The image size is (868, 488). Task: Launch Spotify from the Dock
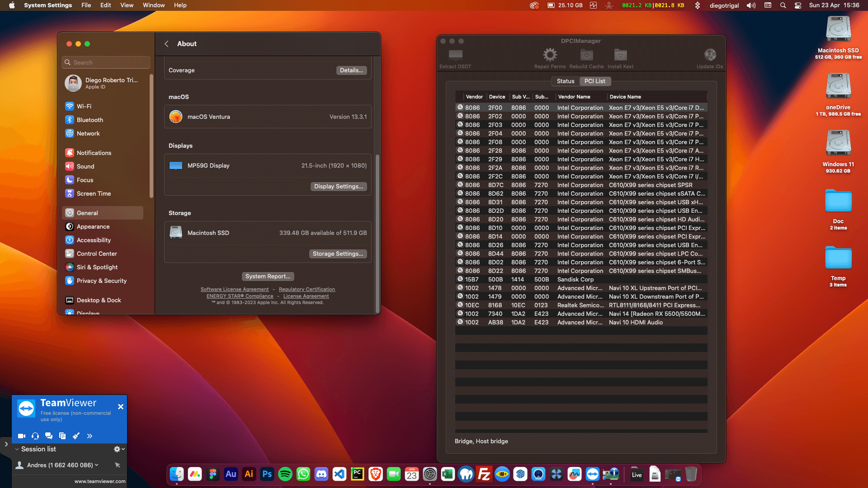285,474
